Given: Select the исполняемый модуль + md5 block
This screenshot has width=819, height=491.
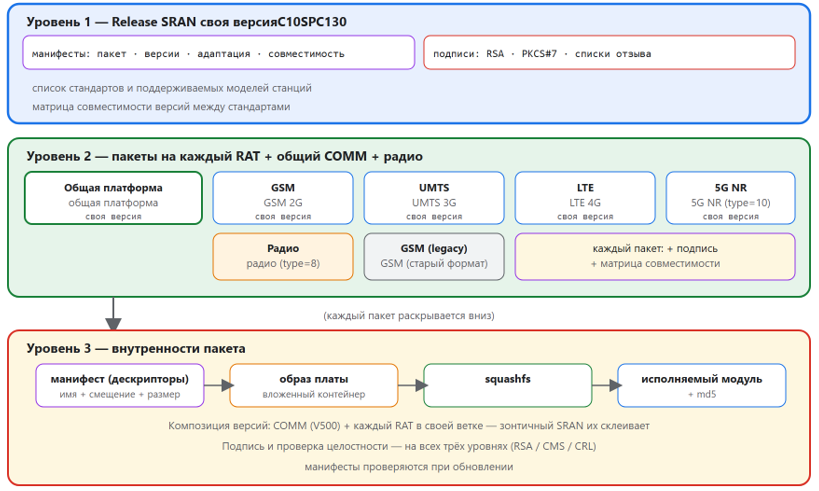Looking at the screenshot, I should coord(702,385).
